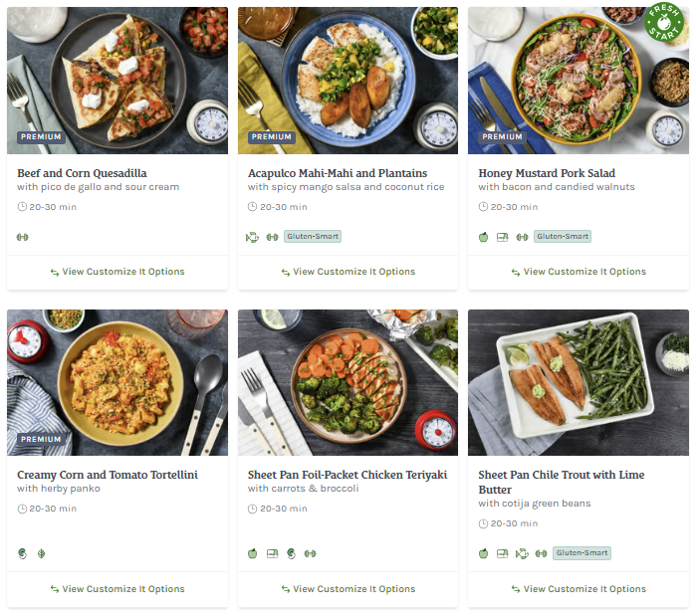Click the fish icon on the Chile Trout card
The height and width of the screenshot is (616, 696).
point(522,553)
